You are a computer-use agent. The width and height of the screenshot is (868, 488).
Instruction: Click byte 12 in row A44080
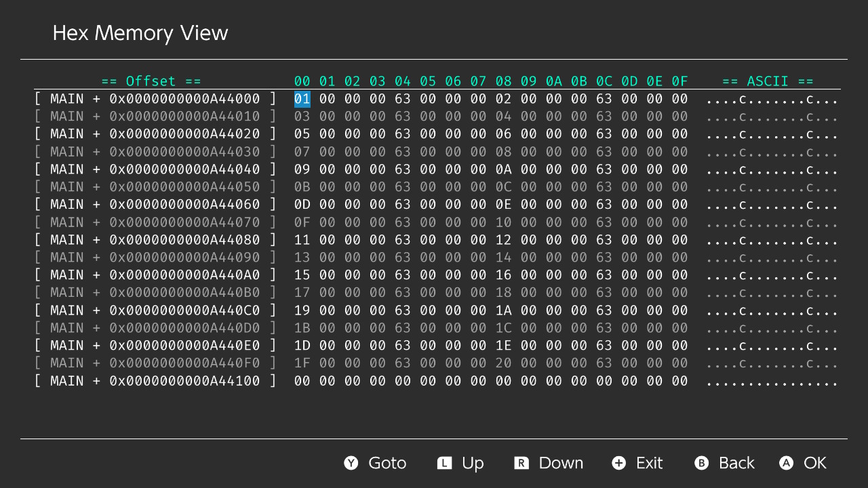(503, 240)
